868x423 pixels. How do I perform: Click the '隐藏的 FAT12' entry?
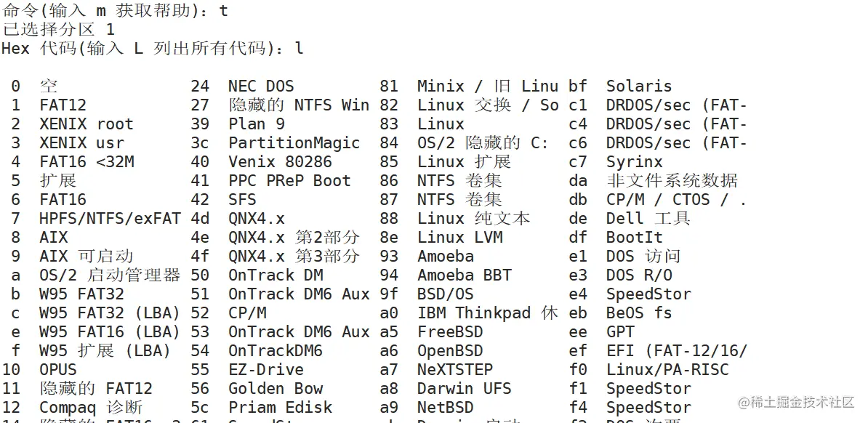click(96, 388)
